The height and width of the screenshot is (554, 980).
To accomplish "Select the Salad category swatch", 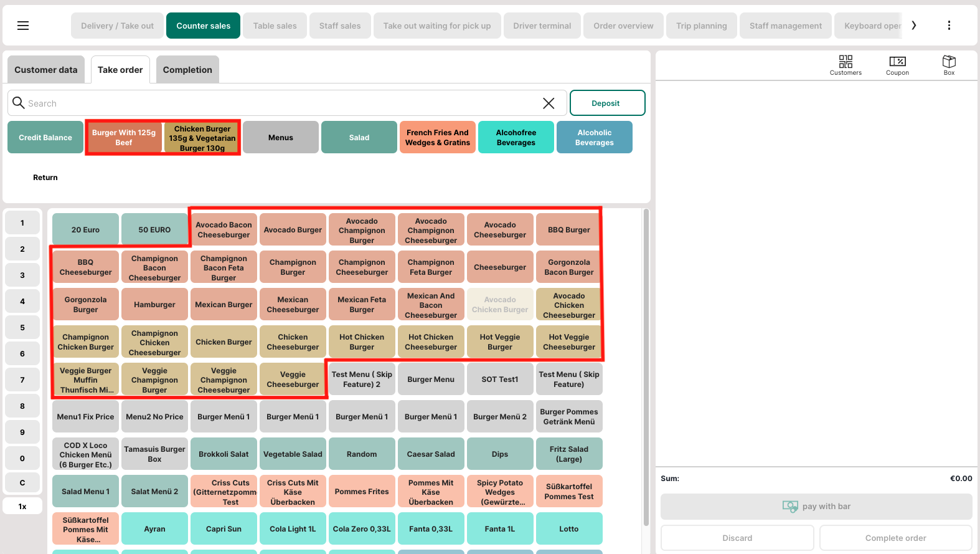I will tap(359, 137).
